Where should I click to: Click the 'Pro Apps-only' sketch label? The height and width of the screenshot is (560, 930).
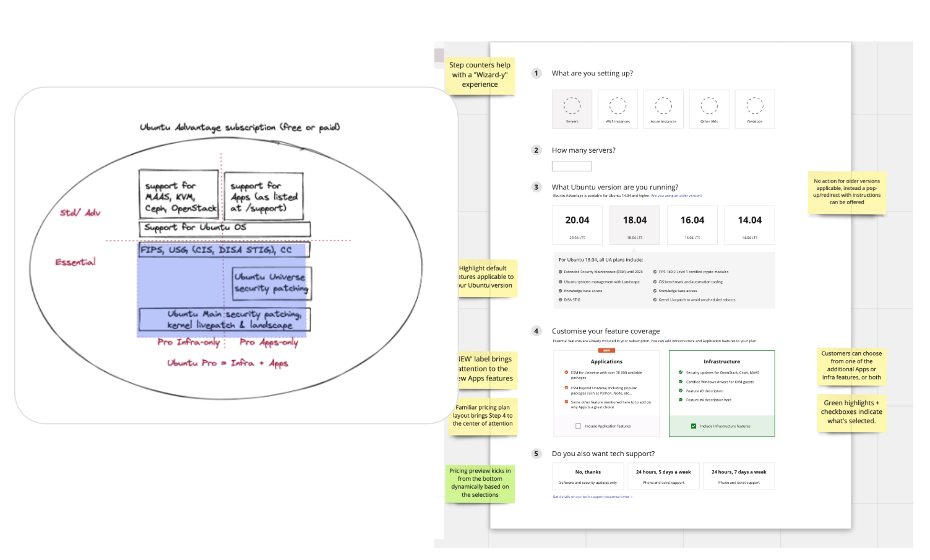tap(269, 342)
